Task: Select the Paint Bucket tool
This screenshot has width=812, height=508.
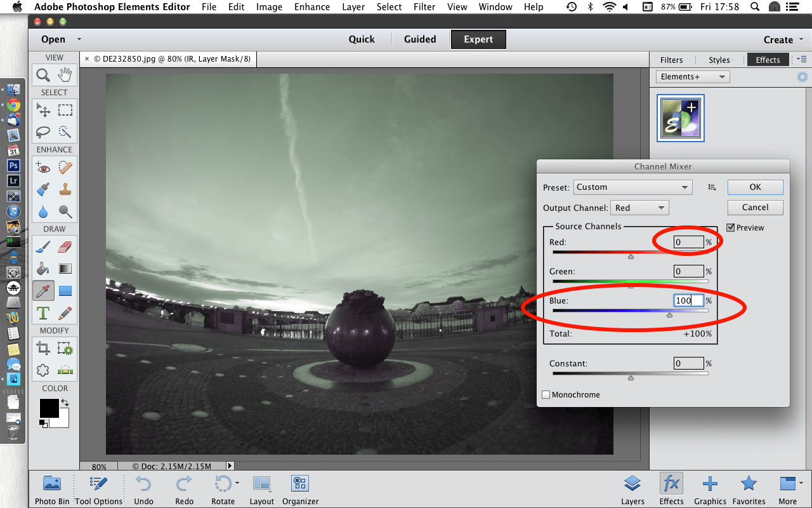Action: [x=43, y=269]
